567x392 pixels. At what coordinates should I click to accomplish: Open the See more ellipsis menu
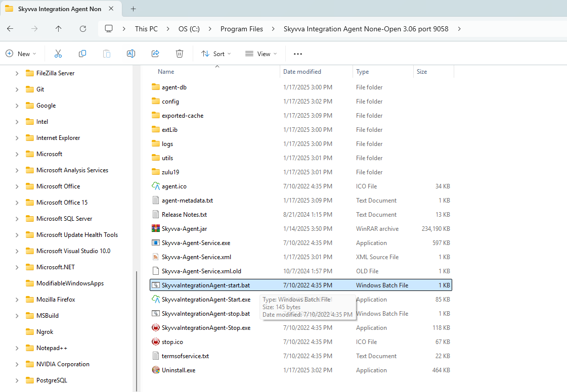[x=298, y=54]
